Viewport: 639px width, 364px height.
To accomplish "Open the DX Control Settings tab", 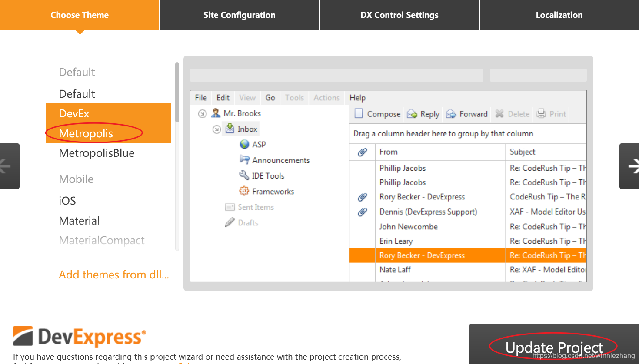I will click(399, 15).
